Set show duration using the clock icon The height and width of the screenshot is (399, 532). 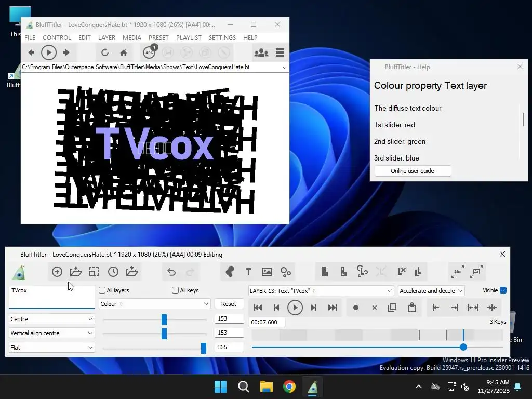(x=113, y=272)
